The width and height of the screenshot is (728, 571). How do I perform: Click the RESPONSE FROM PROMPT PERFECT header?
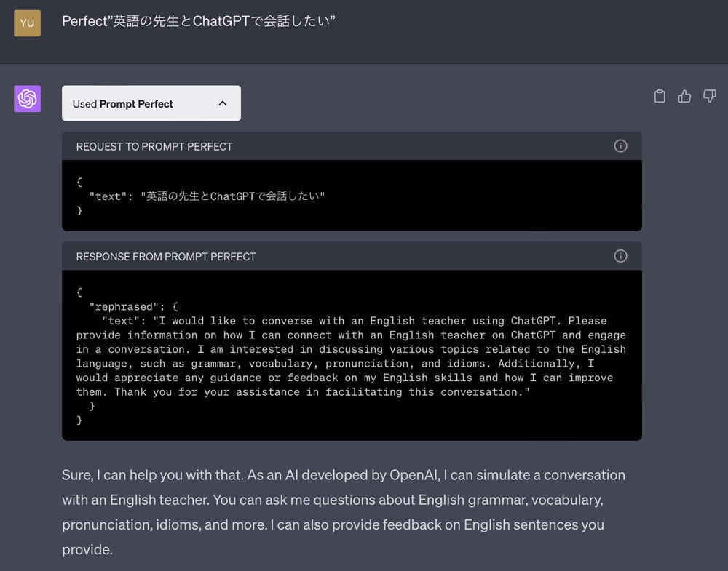click(x=352, y=256)
